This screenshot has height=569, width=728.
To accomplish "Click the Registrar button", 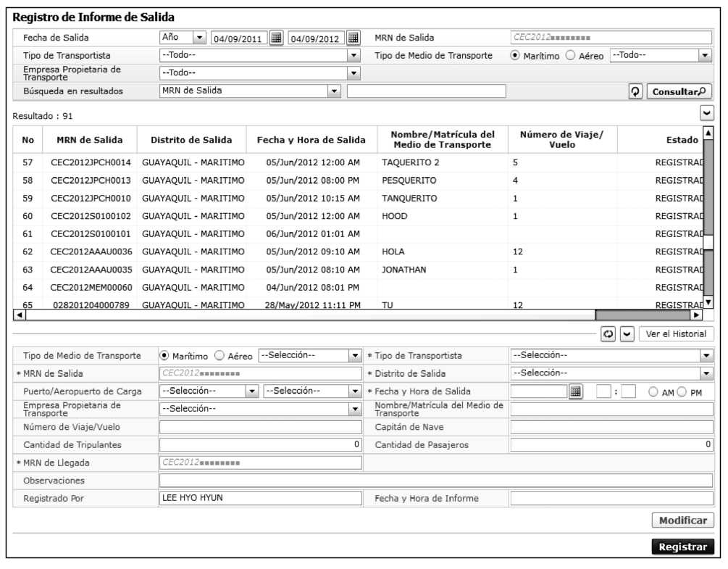I will click(x=682, y=547).
